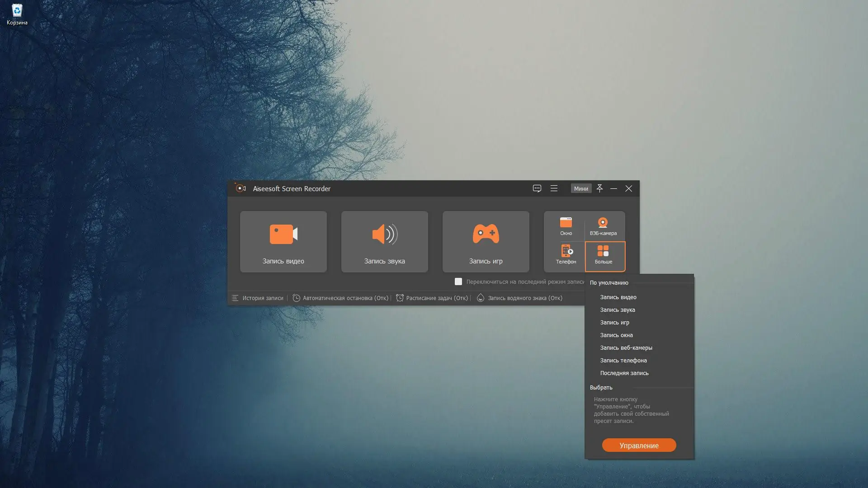Click the Запись звука speaker icon
The image size is (868, 488).
pos(384,235)
